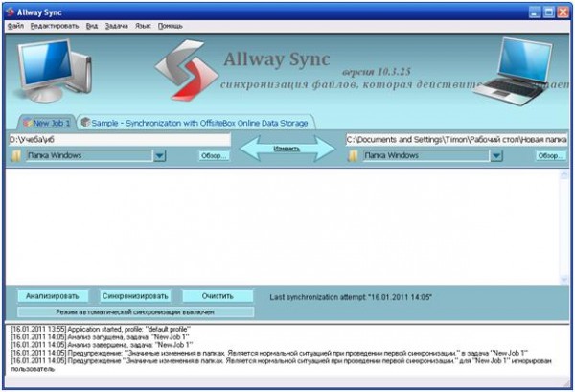The width and height of the screenshot is (575, 392).
Task: Switch to the Sample OffsiteBox synchronization tab
Action: [x=195, y=123]
